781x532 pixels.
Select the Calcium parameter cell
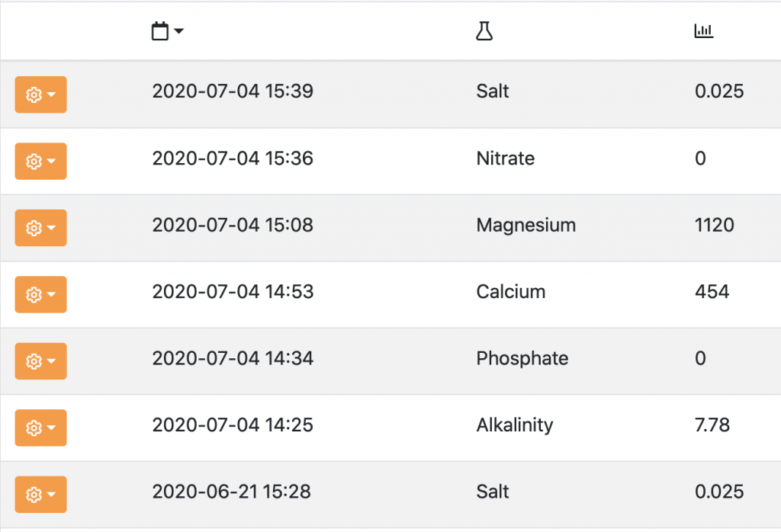(x=510, y=291)
